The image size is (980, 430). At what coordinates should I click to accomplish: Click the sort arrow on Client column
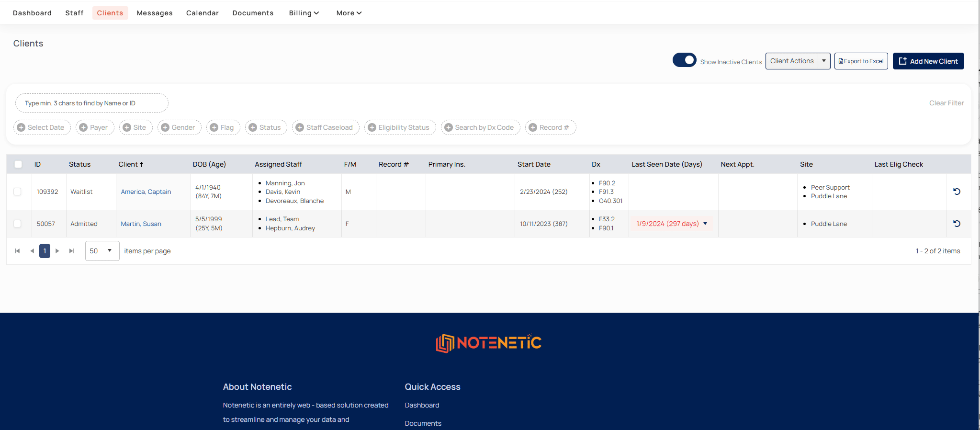pyautogui.click(x=141, y=164)
